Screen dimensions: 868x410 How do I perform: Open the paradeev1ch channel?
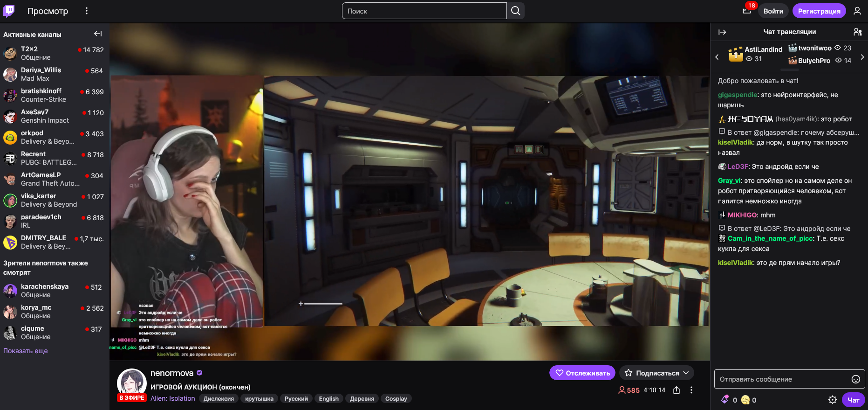(x=55, y=221)
